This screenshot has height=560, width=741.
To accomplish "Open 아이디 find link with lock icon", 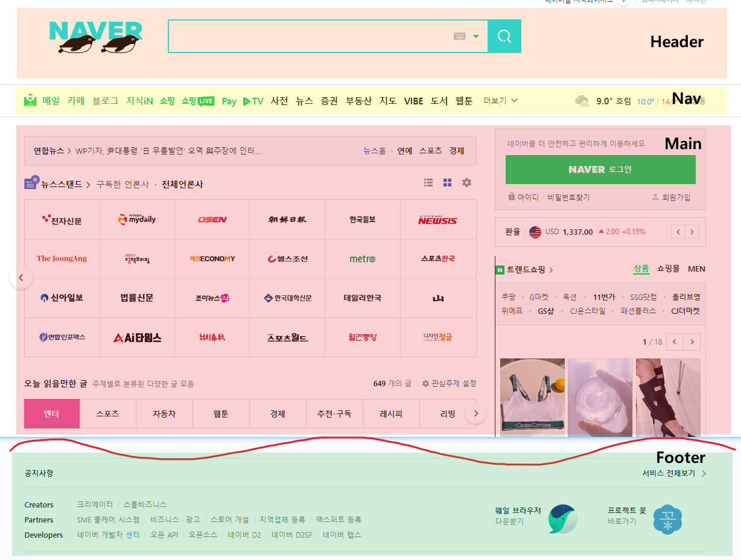I will (524, 197).
